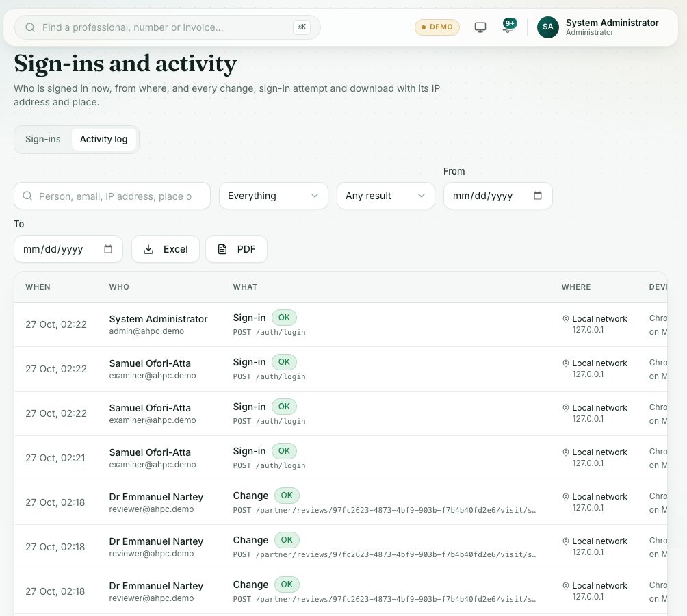Focus the global professional search field
The width and height of the screenshot is (687, 616).
click(x=168, y=27)
